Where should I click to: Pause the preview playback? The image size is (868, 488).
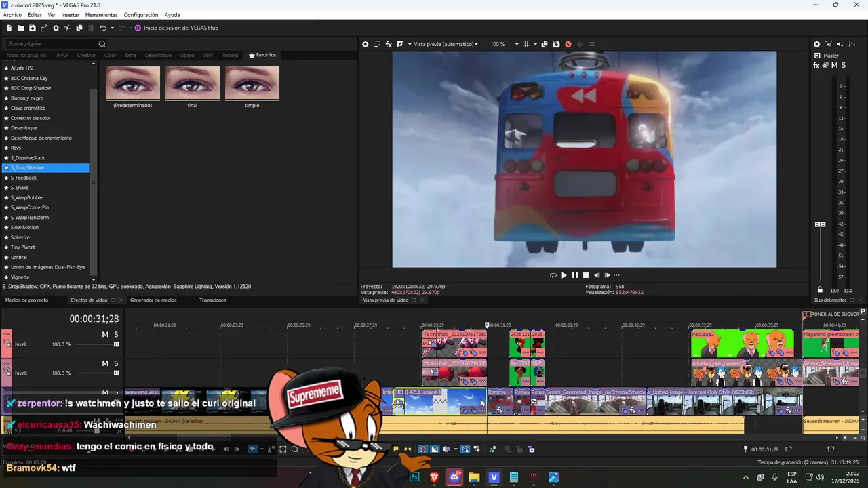[574, 275]
